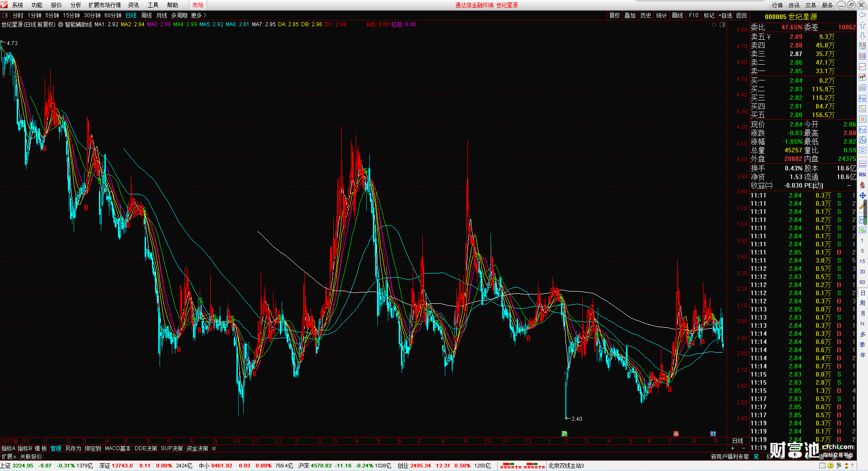This screenshot has height=471, width=868.
Task: Open the 分析 menu
Action: pyautogui.click(x=76, y=5)
